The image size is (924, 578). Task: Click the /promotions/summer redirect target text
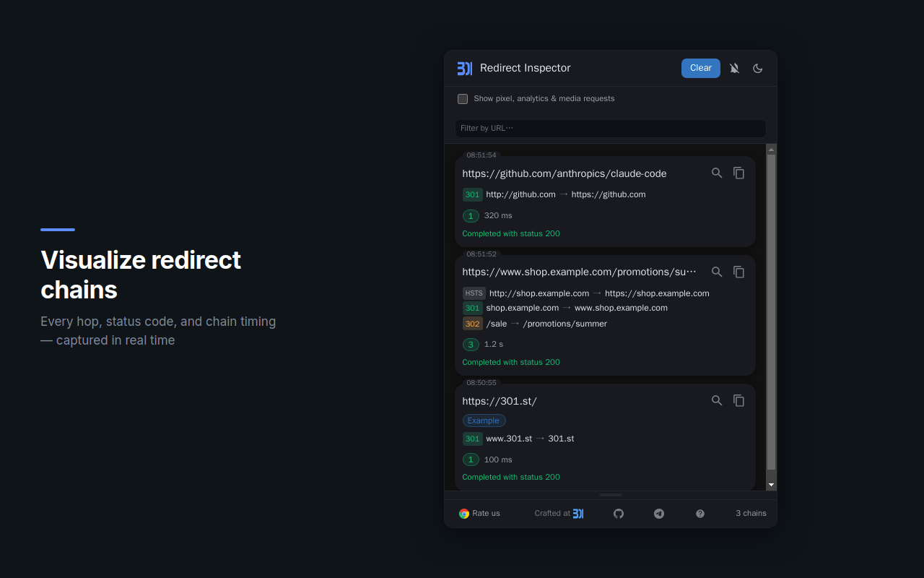(x=565, y=324)
